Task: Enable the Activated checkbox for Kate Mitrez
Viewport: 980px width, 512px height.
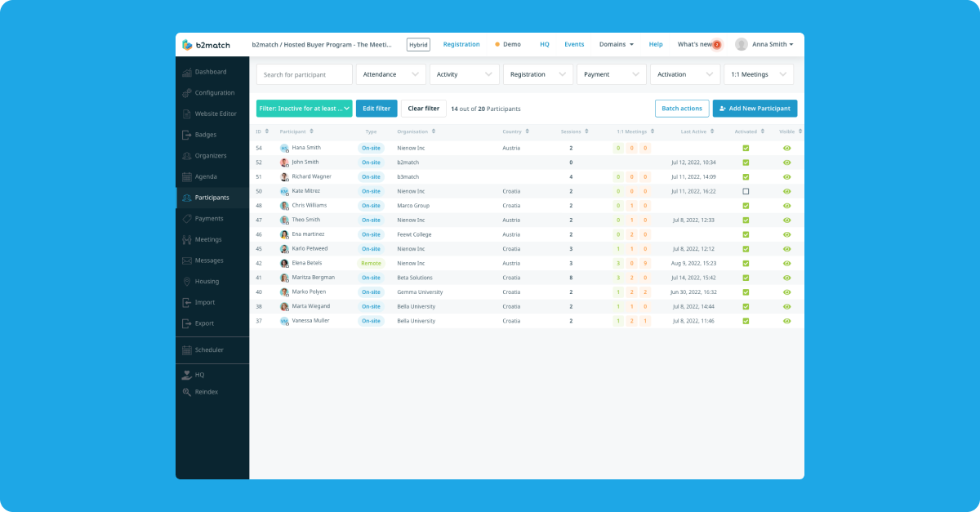Action: [x=745, y=190]
